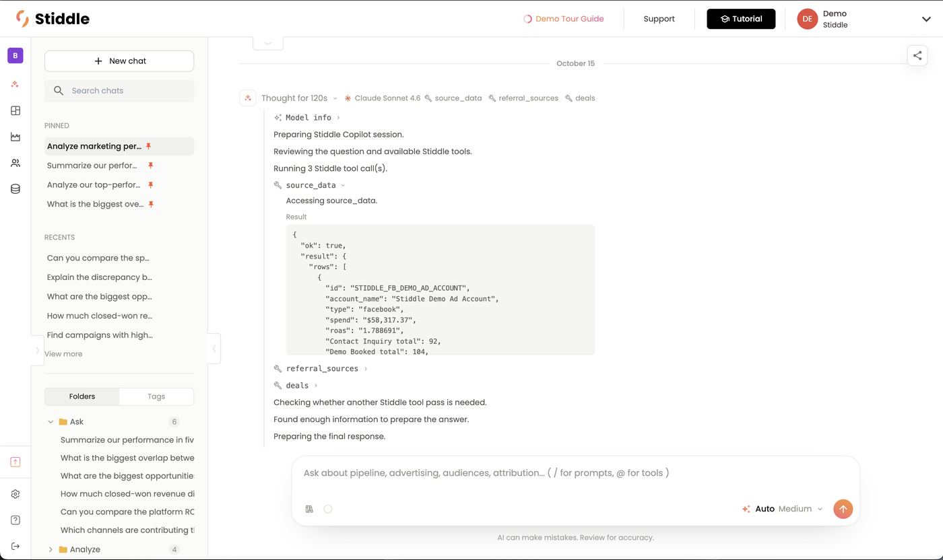Click View more under Recents
943x560 pixels.
pyautogui.click(x=63, y=354)
